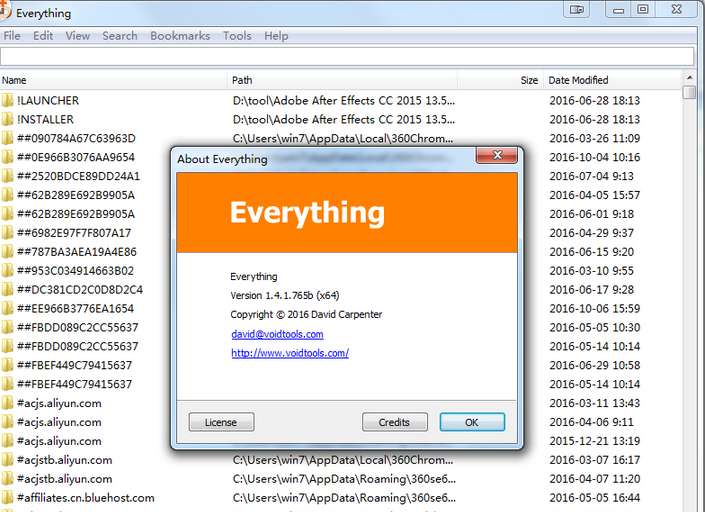Select the !LAUNCHER folder icon

(7, 100)
